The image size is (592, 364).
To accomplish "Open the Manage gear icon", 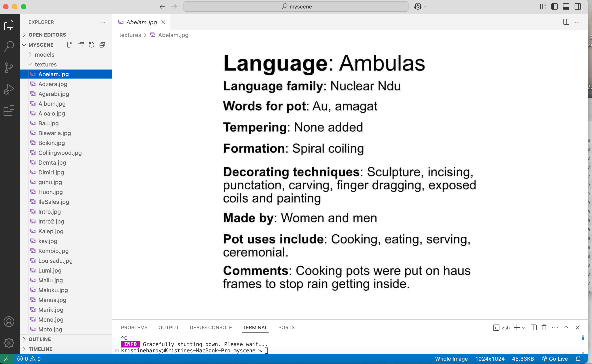I will (9, 343).
